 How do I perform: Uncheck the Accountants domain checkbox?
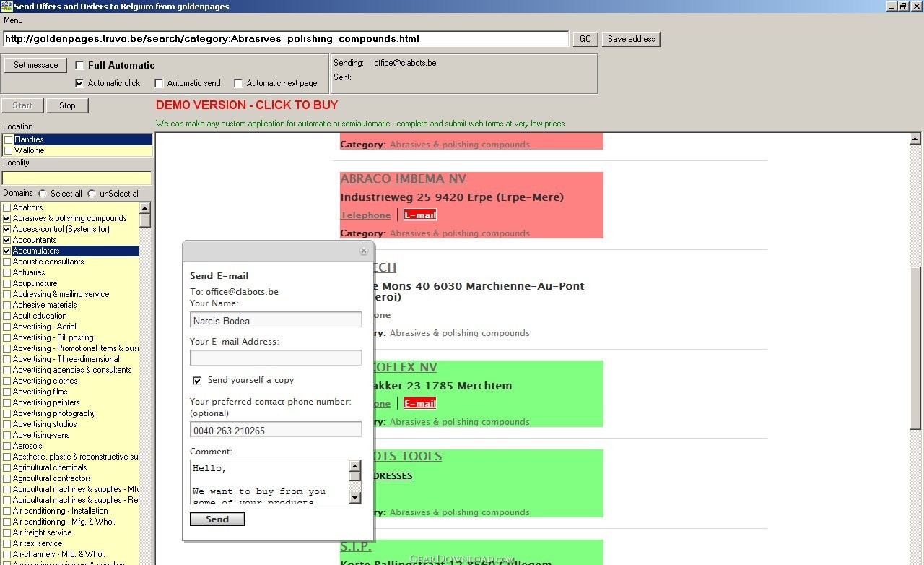pyautogui.click(x=7, y=240)
